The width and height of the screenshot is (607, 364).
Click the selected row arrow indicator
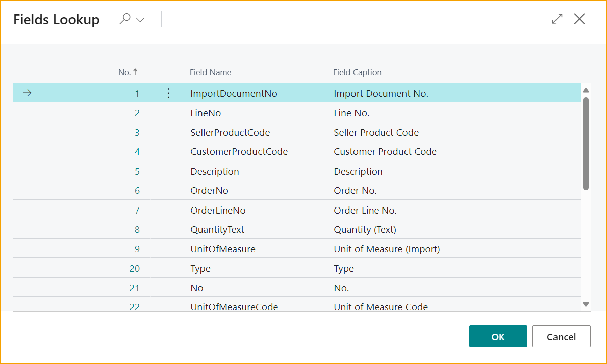[27, 93]
